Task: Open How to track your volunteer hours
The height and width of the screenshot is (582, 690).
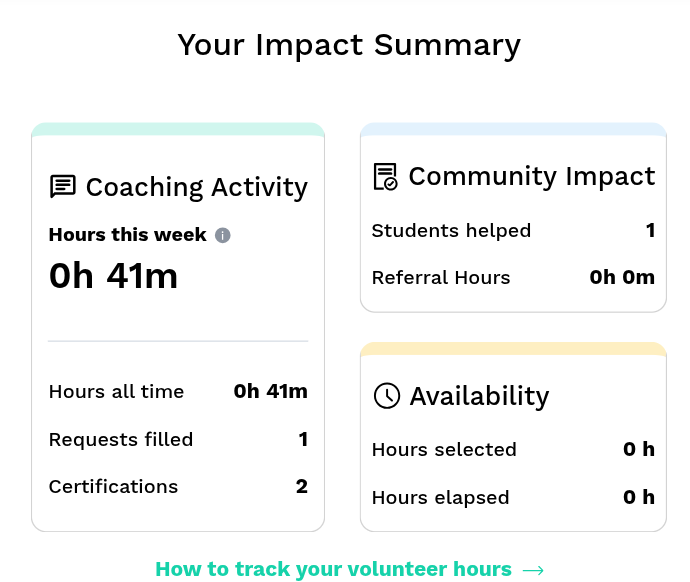Action: (334, 569)
